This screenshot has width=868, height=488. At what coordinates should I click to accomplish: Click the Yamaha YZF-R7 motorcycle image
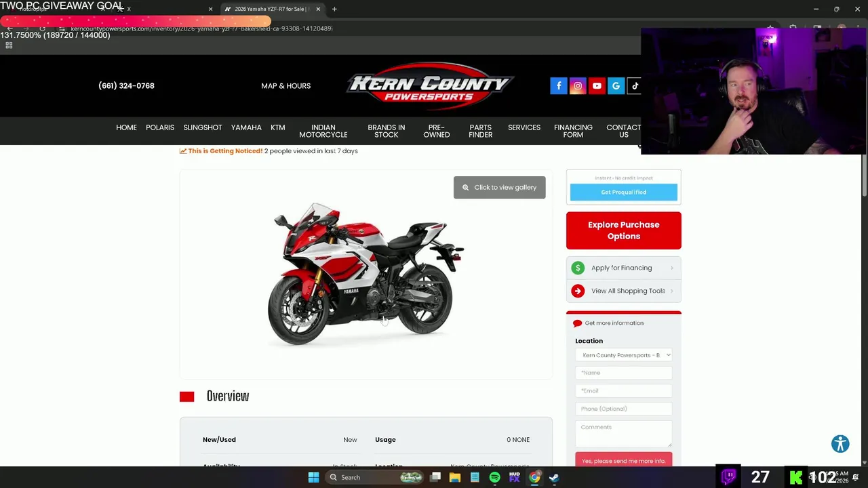(x=366, y=274)
